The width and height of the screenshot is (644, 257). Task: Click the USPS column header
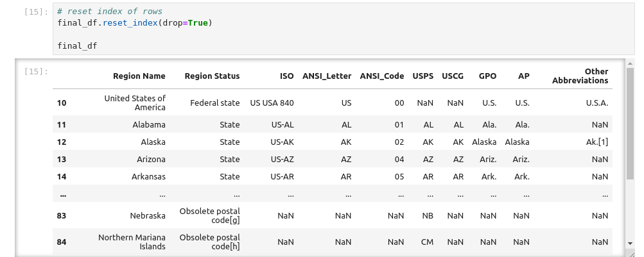click(423, 76)
